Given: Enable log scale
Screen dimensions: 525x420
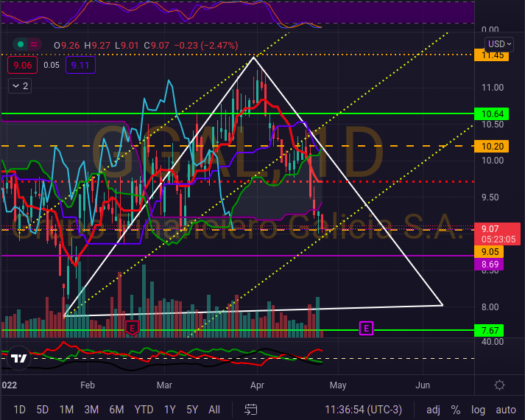Looking at the screenshot, I should pos(478,409).
